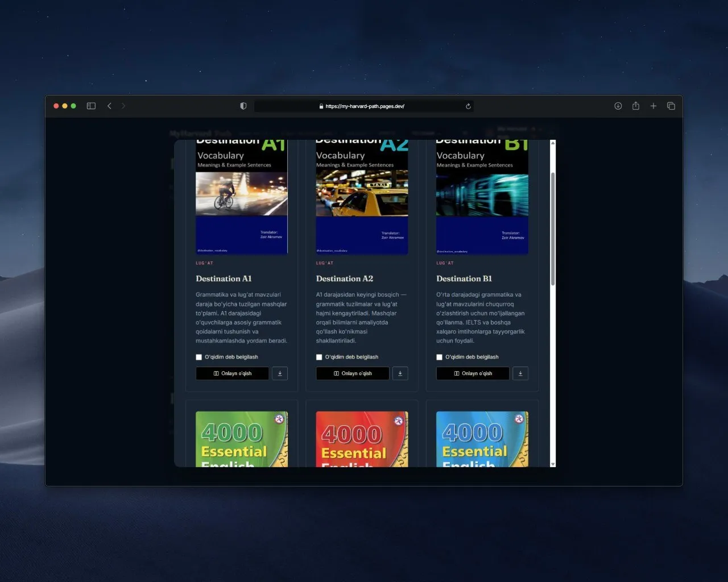This screenshot has width=728, height=582.
Task: Open the Destination B1 book cover
Action: click(482, 197)
